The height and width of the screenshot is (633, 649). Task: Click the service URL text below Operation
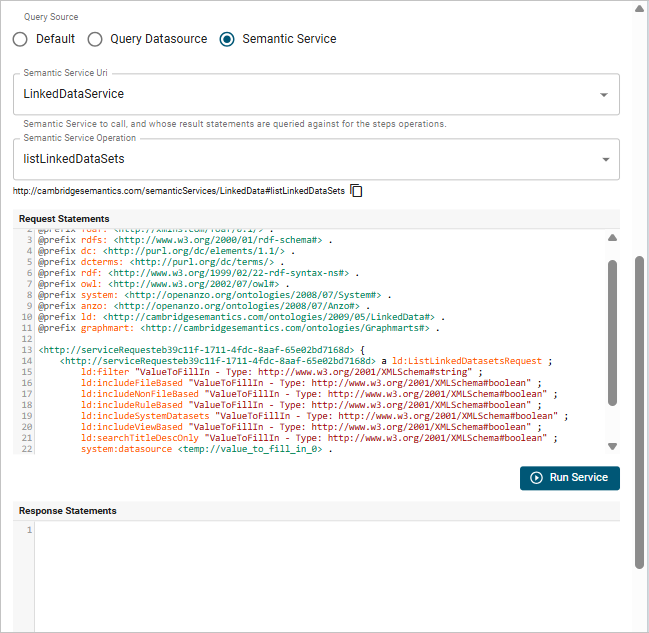click(x=178, y=191)
